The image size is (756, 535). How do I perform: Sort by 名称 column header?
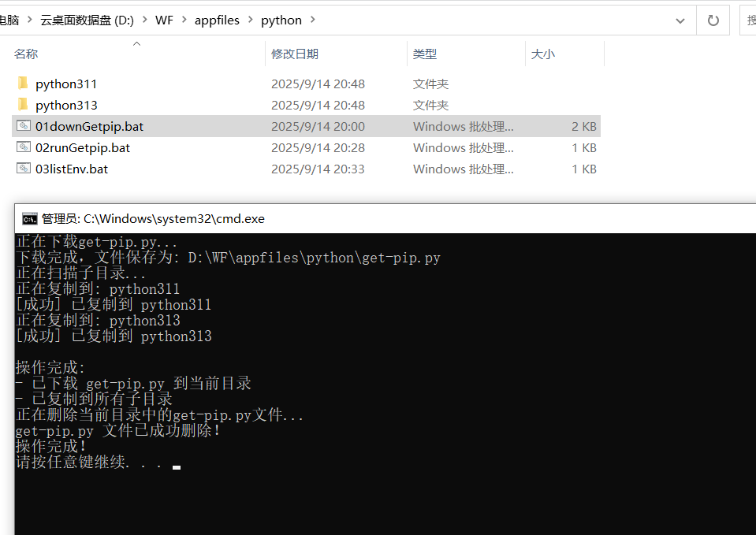(x=26, y=54)
